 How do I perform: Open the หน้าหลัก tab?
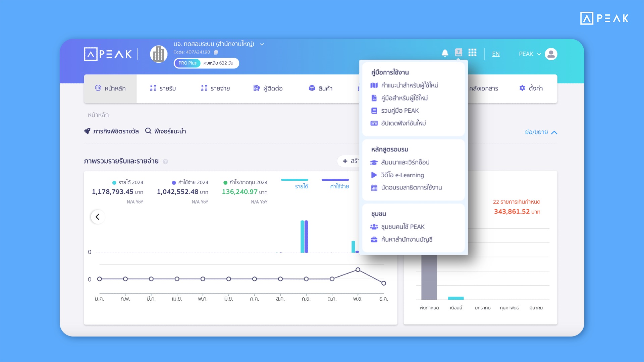pyautogui.click(x=110, y=88)
